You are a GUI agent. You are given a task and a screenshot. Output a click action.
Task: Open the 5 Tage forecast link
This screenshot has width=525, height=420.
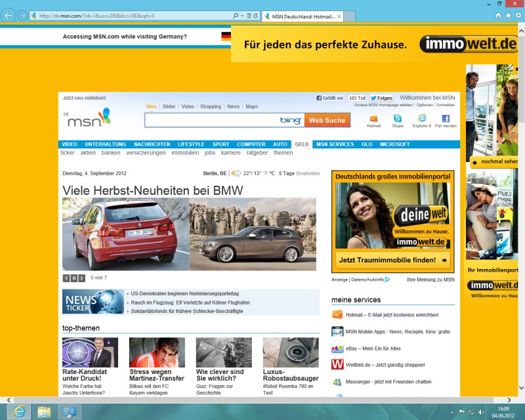click(x=286, y=173)
